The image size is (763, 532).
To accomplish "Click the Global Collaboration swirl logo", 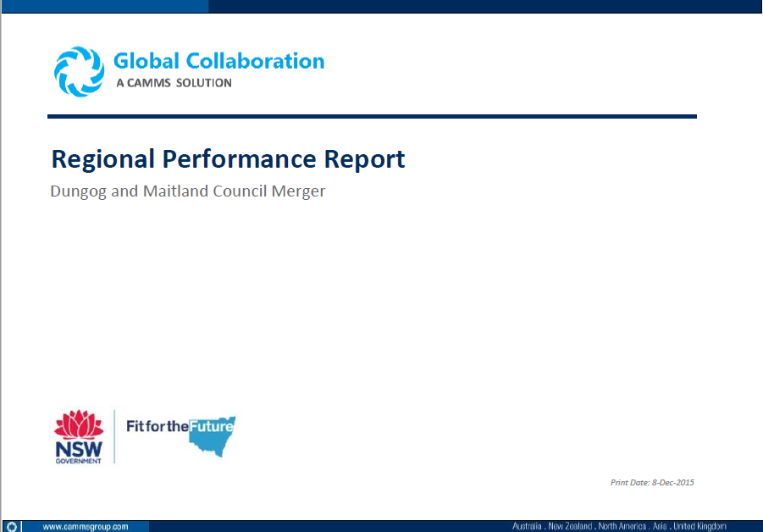I will click(79, 71).
